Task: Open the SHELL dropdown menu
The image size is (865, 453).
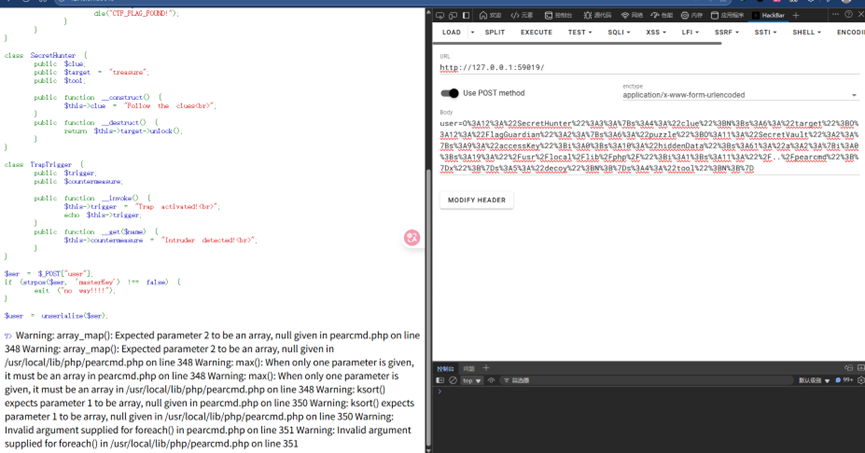Action: click(807, 33)
